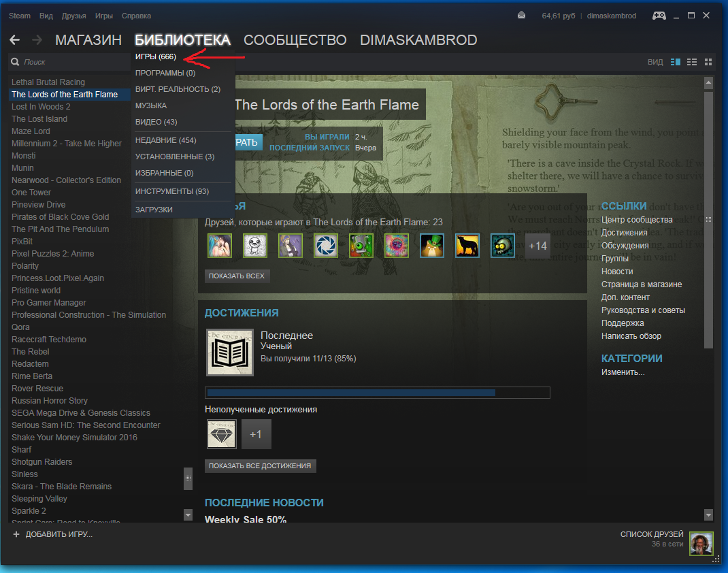Click ПОКАЗАТЬ ВСЕ ДОСТИЖЕНИЯ button
728x573 pixels.
[x=260, y=465]
